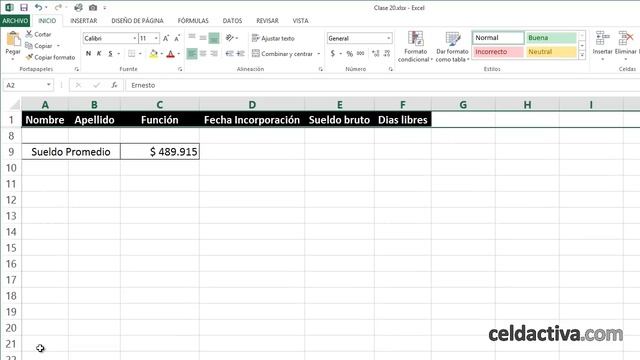This screenshot has height=360, width=640.
Task: Select the cell with $ 489.915
Action: pos(160,152)
